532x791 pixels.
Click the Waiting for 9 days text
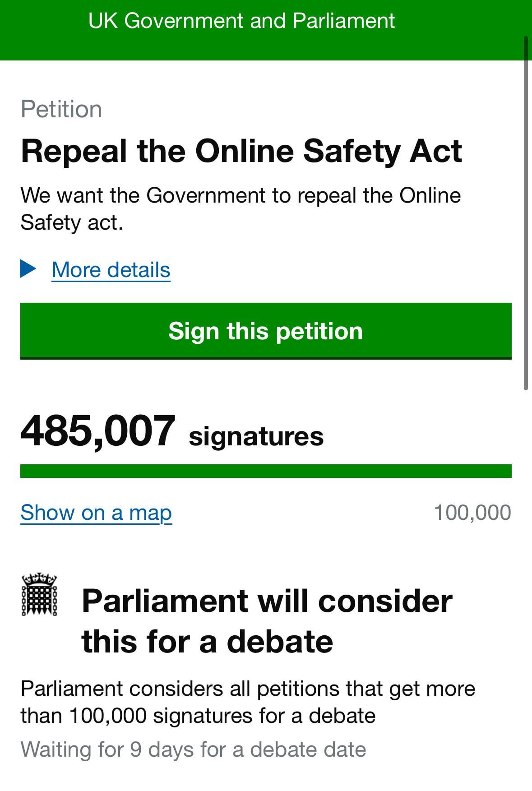(x=193, y=749)
